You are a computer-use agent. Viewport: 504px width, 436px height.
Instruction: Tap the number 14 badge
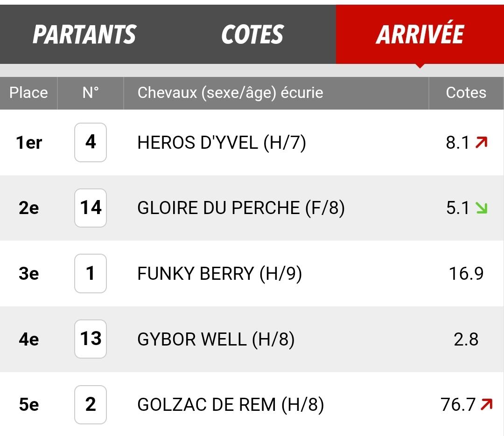tap(91, 208)
